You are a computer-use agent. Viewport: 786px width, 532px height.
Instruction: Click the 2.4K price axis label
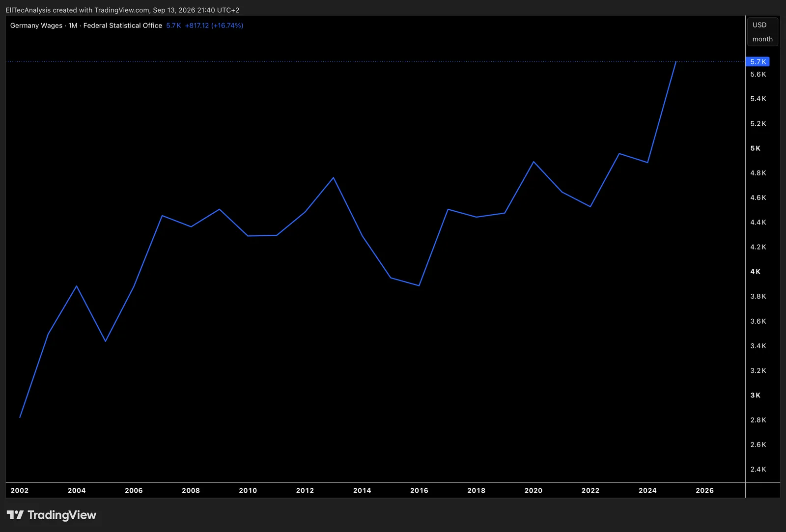pos(758,470)
